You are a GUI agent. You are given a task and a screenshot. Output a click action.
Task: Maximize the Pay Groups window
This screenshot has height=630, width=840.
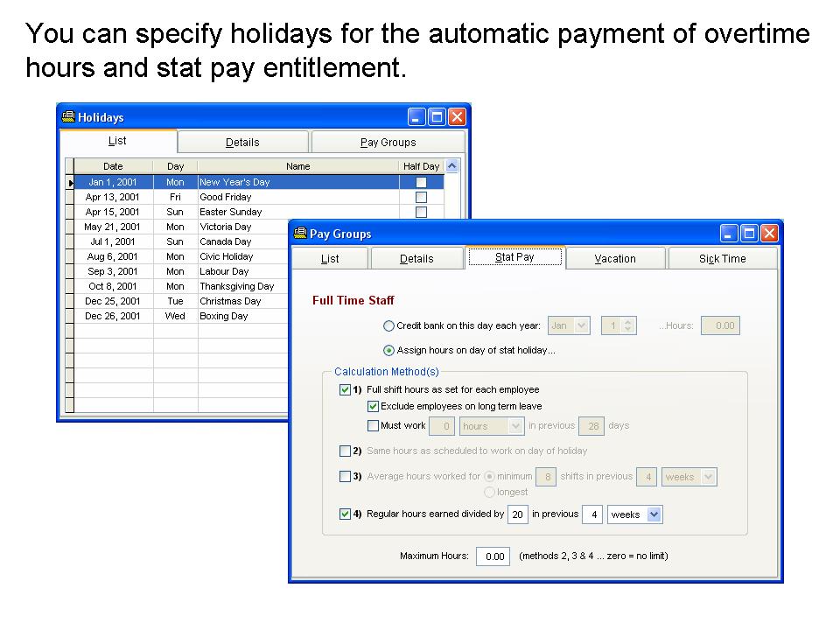(749, 234)
